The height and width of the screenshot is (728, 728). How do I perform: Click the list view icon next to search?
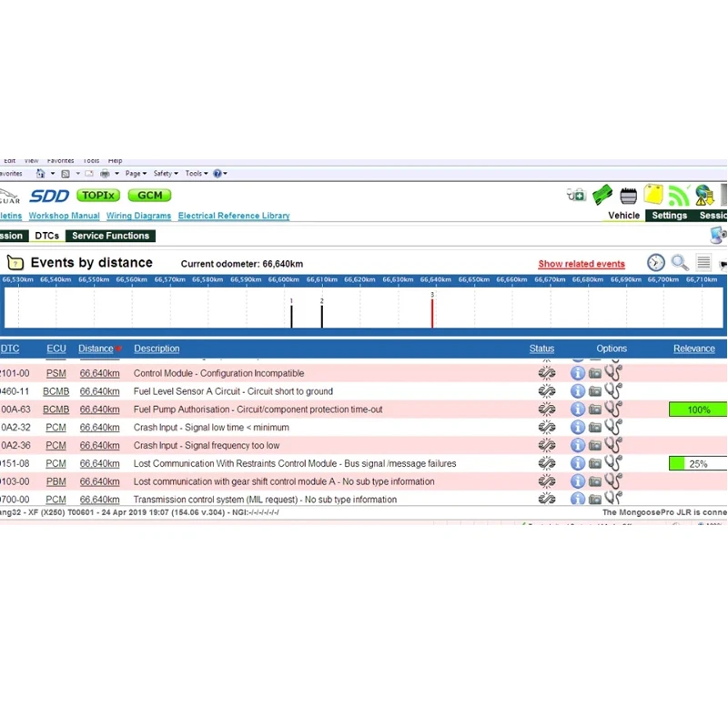[x=703, y=262]
